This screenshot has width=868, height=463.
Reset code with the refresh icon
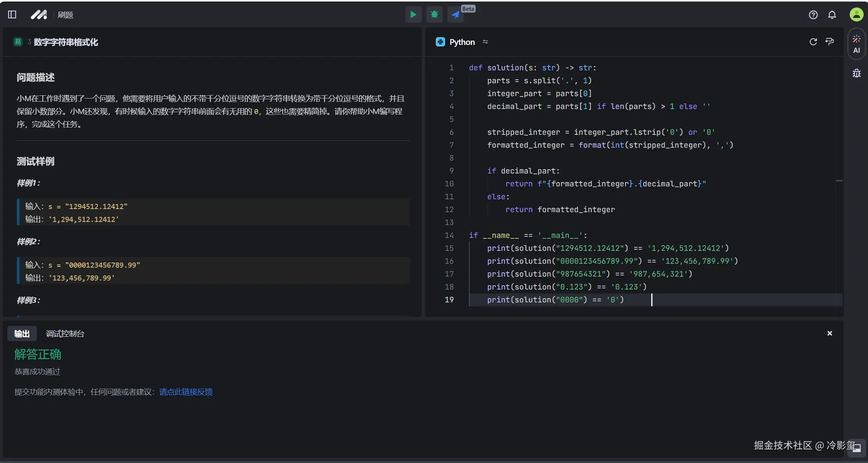[813, 42]
